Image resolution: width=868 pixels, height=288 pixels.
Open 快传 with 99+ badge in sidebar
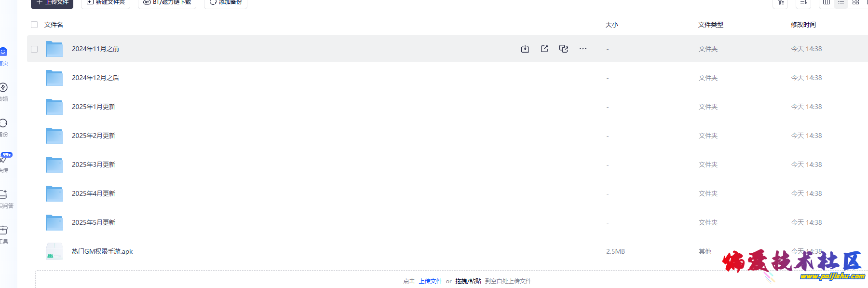(4, 163)
